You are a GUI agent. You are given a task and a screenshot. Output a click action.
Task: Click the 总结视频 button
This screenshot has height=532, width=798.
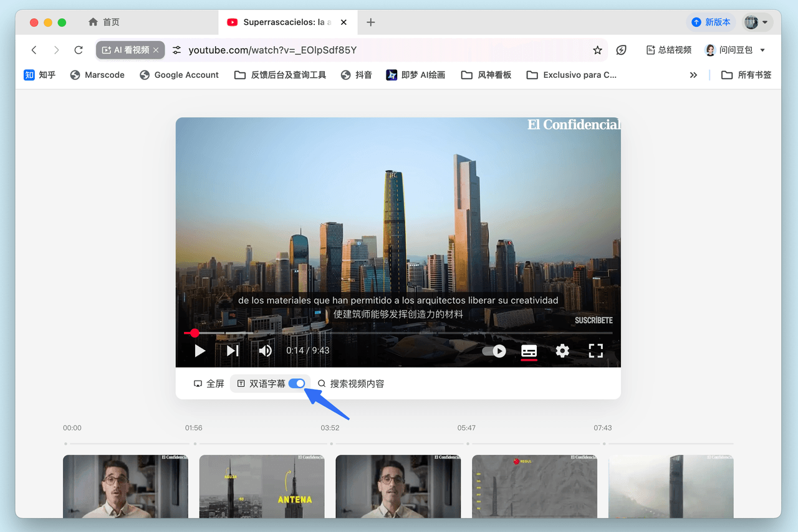669,50
